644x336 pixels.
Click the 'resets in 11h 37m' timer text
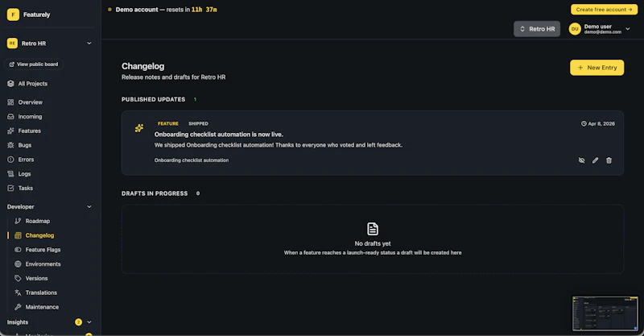coord(192,10)
